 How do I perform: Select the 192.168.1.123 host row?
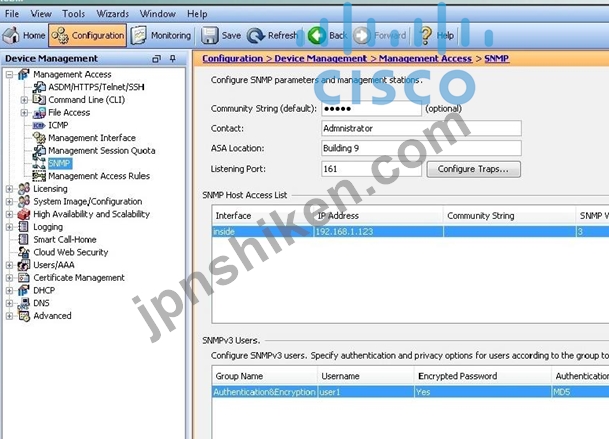(410, 232)
